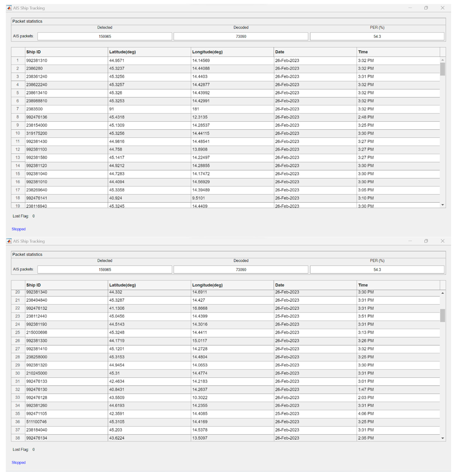
Task: Click the Stopped status text in top window
Action: [x=18, y=229]
